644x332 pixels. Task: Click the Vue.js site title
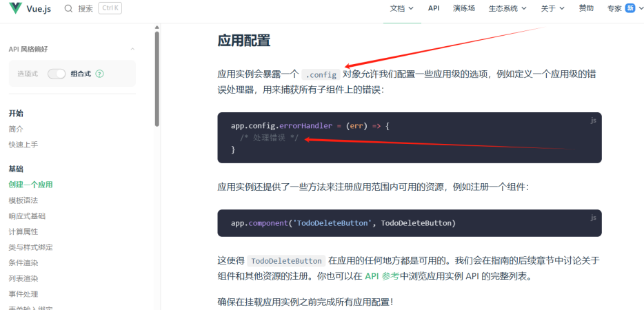[x=39, y=9]
